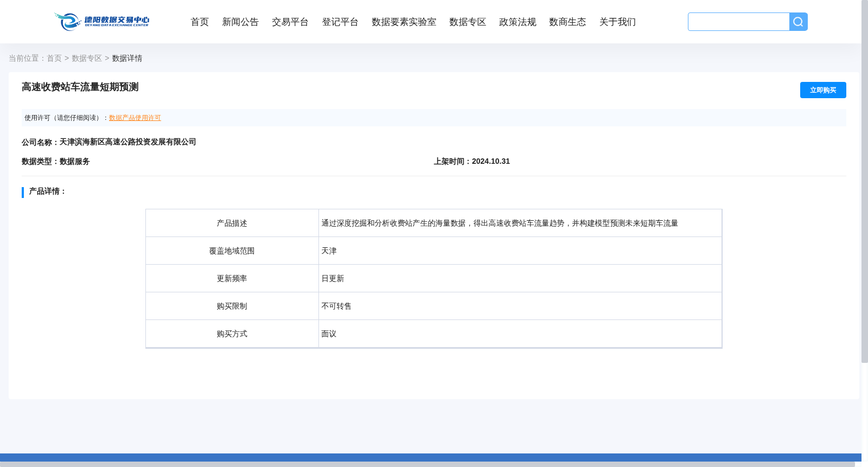Click the horizontal scrollbar at the bottom

[x=427, y=464]
